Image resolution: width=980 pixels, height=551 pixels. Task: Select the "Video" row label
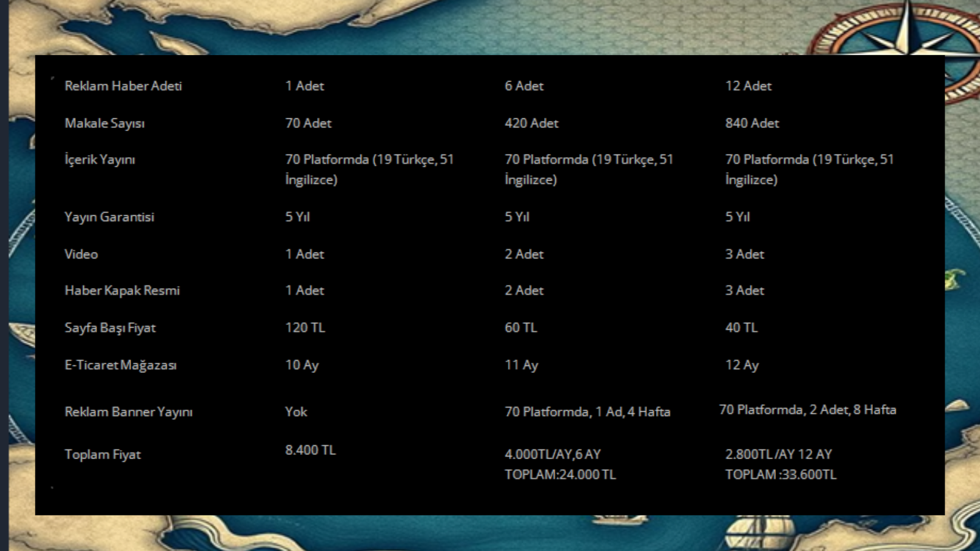(x=81, y=254)
